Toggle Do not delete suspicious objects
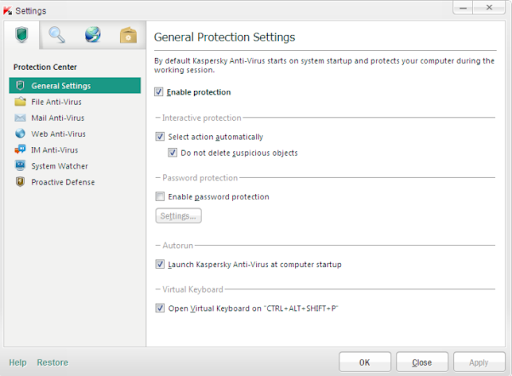The width and height of the screenshot is (512, 376). point(172,152)
